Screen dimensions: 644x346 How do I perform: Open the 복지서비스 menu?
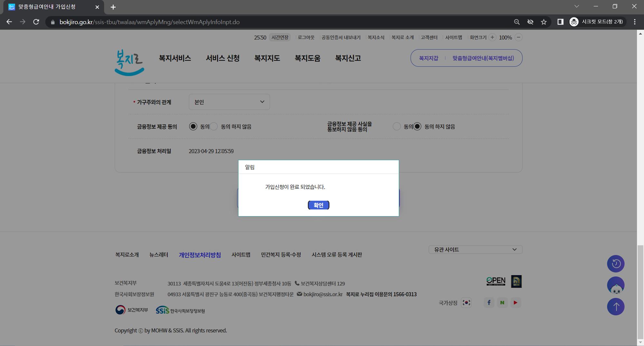point(175,58)
